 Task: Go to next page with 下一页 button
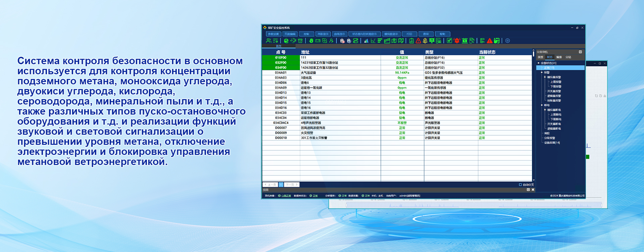tap(291, 184)
